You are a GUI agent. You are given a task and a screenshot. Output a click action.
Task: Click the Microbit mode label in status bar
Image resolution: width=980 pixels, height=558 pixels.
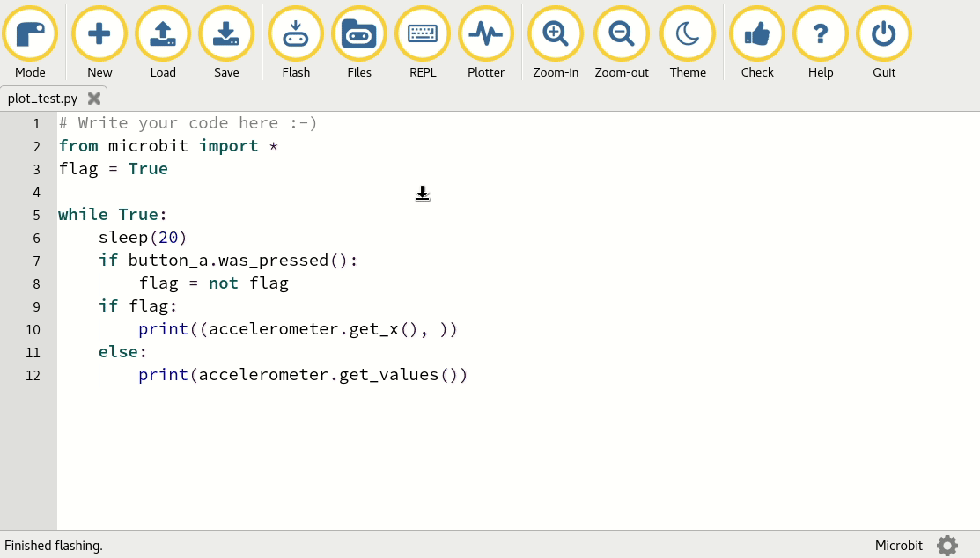pyautogui.click(x=898, y=546)
